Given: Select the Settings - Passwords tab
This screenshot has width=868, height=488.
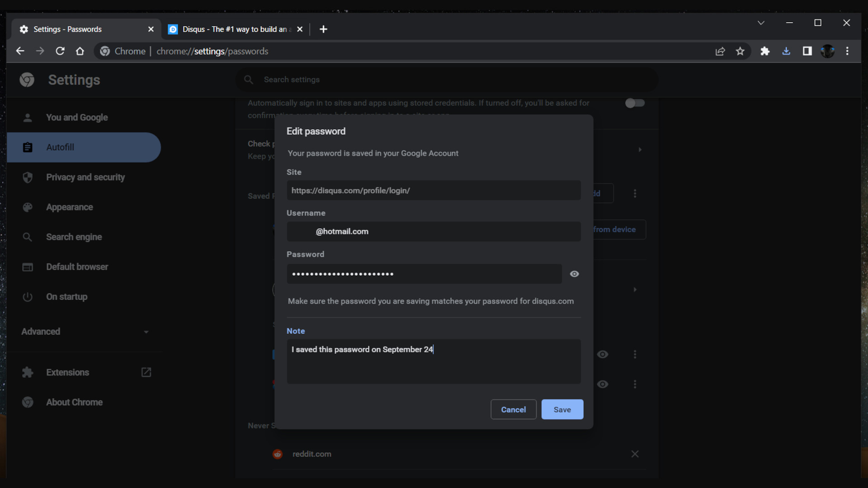Looking at the screenshot, I should click(x=86, y=29).
